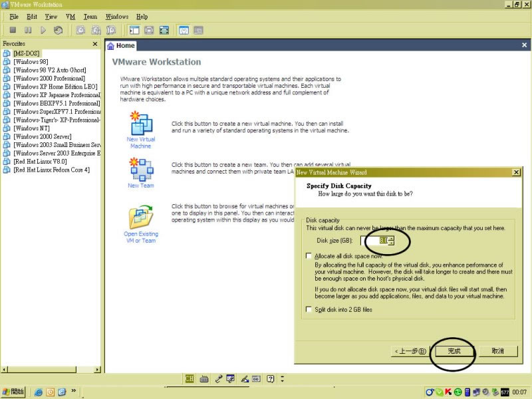This screenshot has width=532, height=399.
Task: Click Favorites horizontal scrollbar left arrow
Action: (x=5, y=370)
